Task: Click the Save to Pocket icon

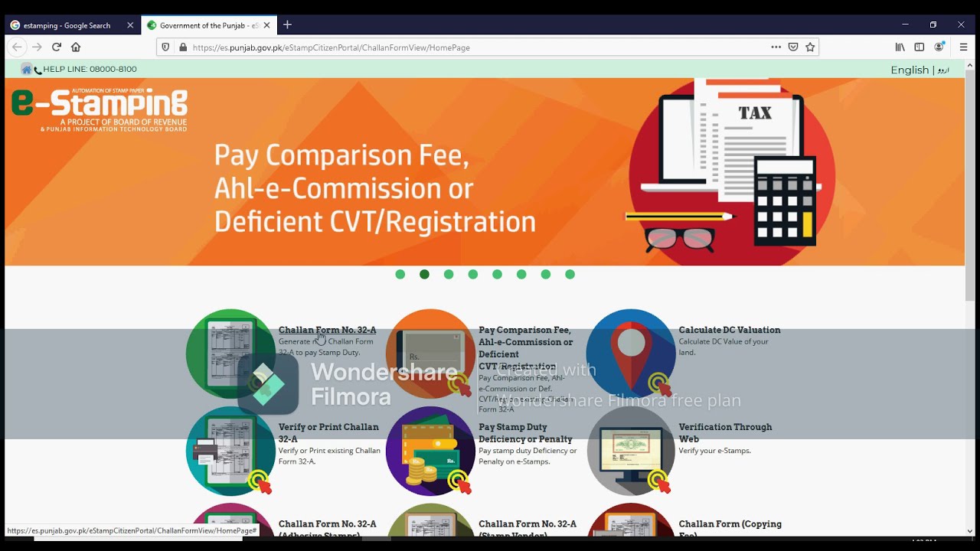Action: coord(793,47)
